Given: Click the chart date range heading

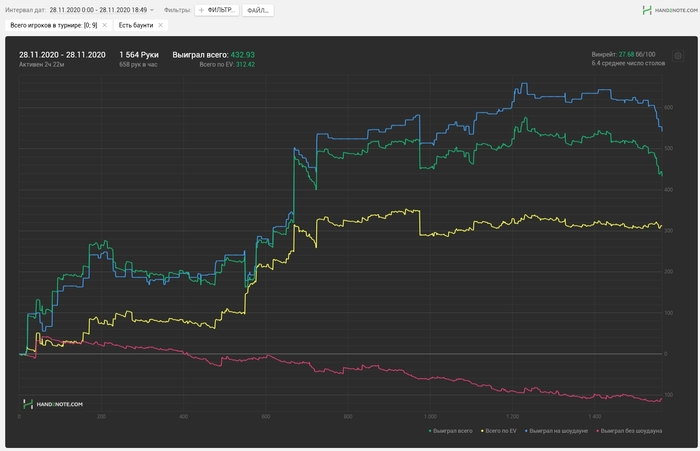Looking at the screenshot, I should coord(61,55).
